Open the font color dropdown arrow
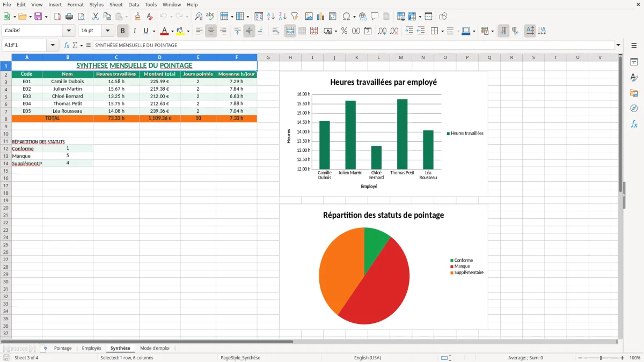 point(172,31)
